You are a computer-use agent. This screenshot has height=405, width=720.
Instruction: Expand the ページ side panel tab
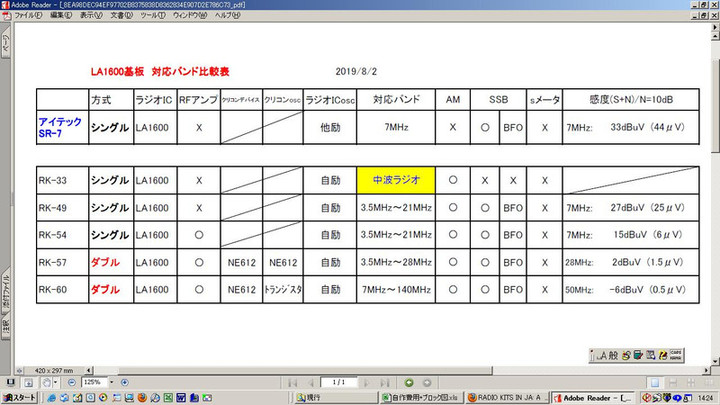click(5, 44)
